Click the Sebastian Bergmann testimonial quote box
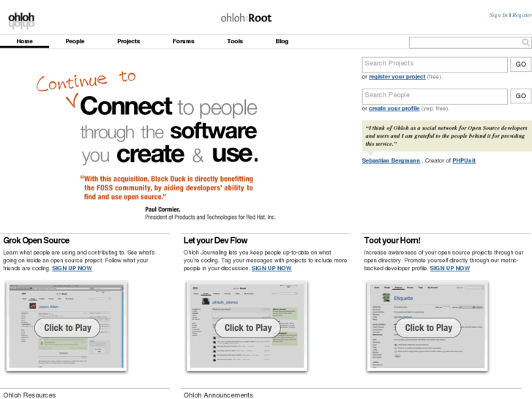Image resolution: width=532 pixels, height=399 pixels. pos(447,136)
